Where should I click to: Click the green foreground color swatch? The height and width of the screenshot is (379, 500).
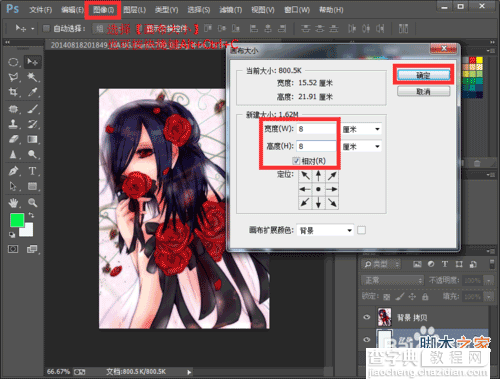click(17, 220)
